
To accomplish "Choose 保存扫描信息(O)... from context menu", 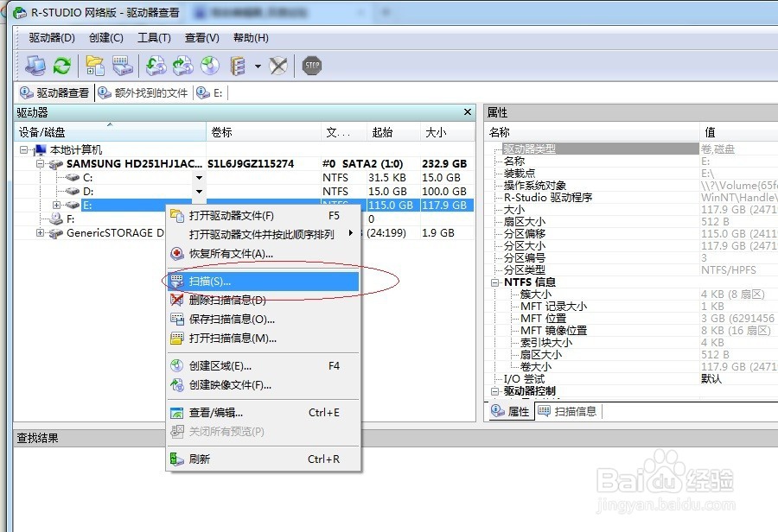I will pos(263,320).
